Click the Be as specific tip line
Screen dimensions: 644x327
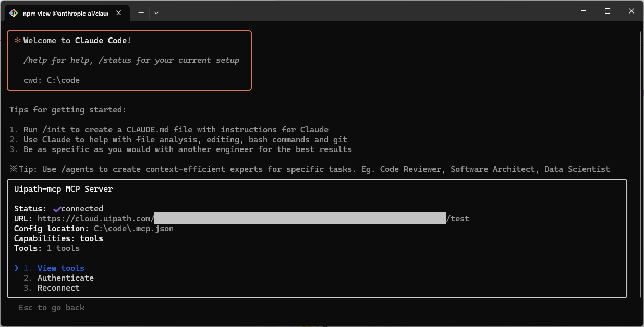click(180, 149)
